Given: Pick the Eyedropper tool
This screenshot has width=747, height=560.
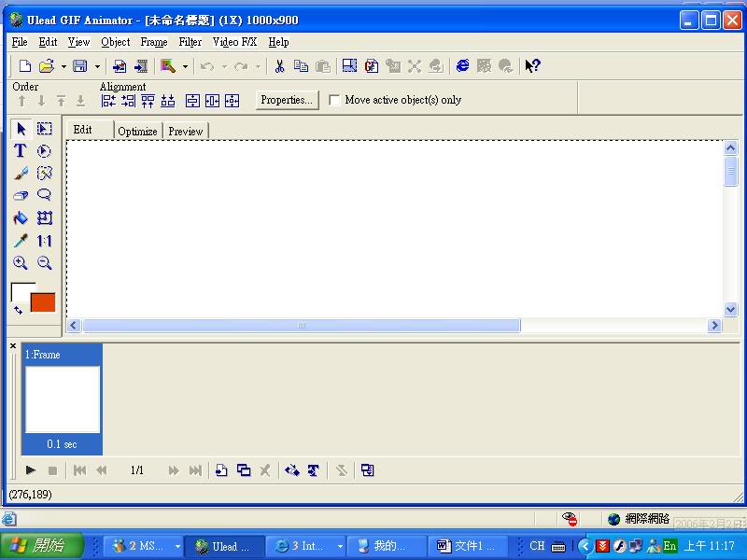Looking at the screenshot, I should click(x=20, y=241).
